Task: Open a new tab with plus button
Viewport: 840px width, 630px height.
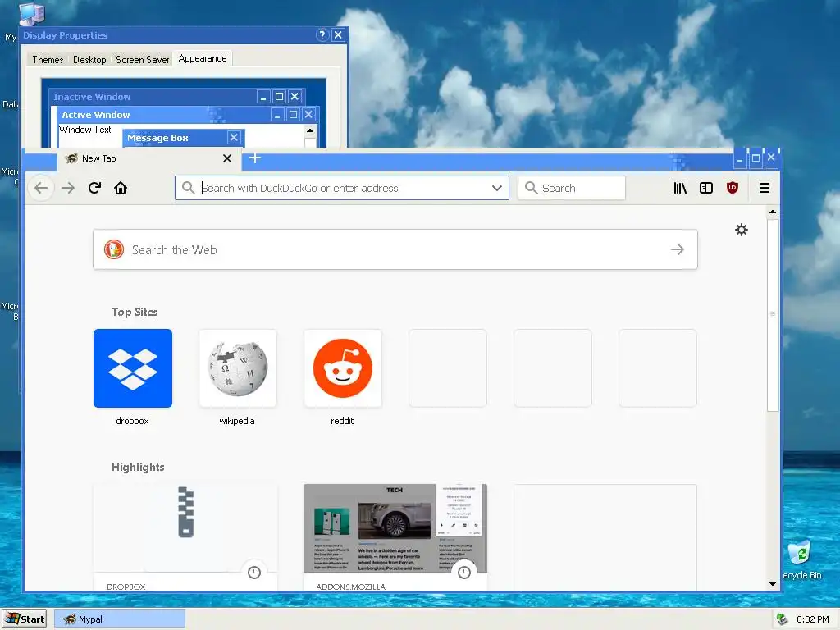Action: (x=255, y=158)
